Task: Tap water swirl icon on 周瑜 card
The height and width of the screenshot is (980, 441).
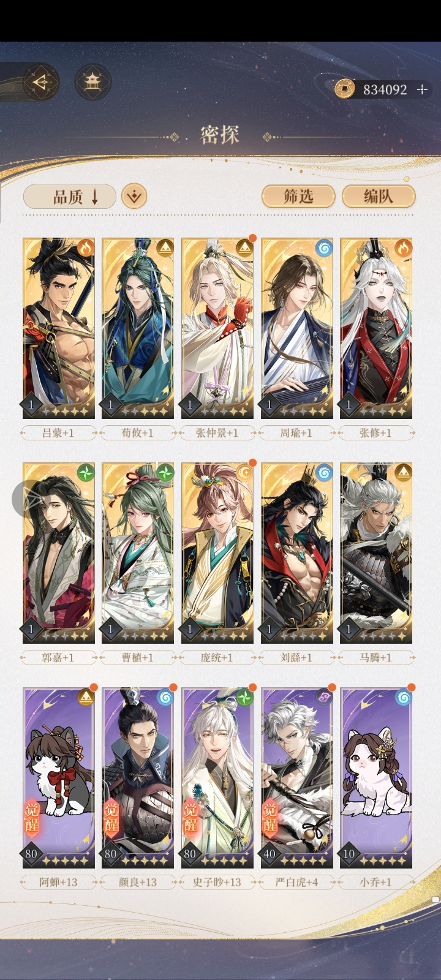Action: [x=323, y=247]
